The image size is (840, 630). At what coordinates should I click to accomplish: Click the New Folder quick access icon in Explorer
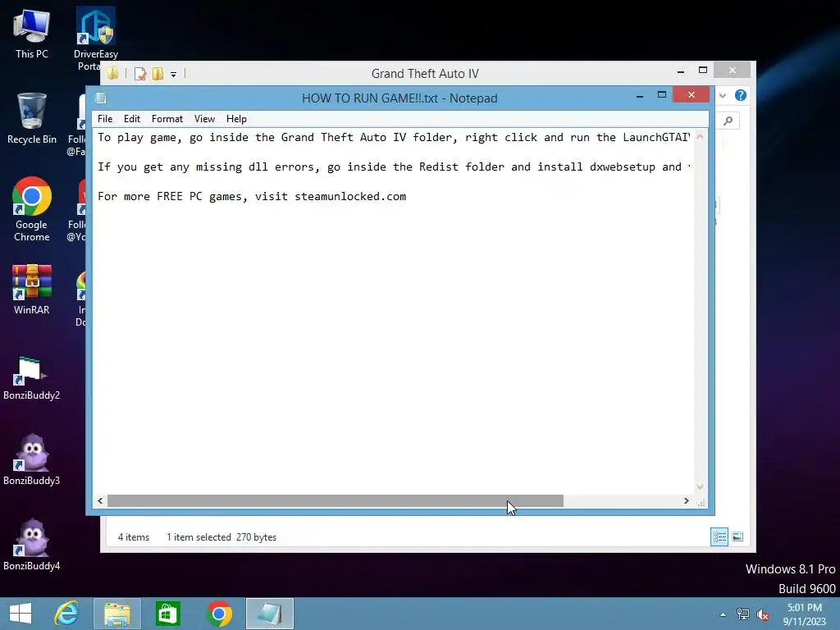point(157,73)
